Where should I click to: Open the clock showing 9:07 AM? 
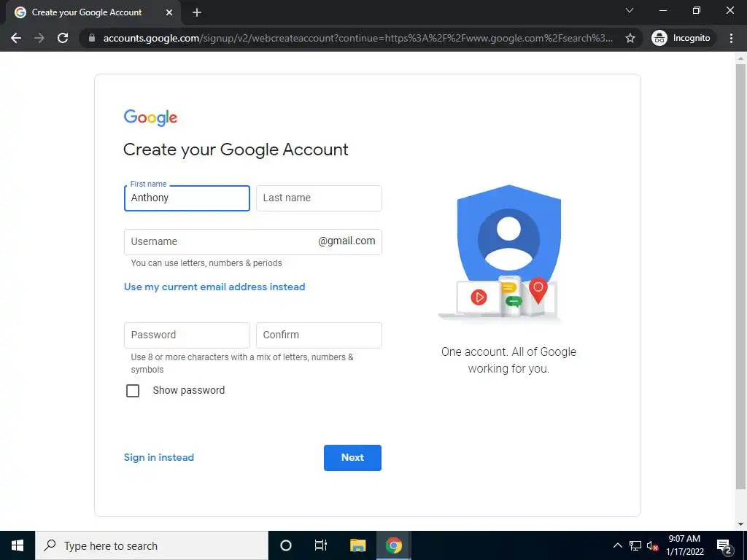(684, 545)
